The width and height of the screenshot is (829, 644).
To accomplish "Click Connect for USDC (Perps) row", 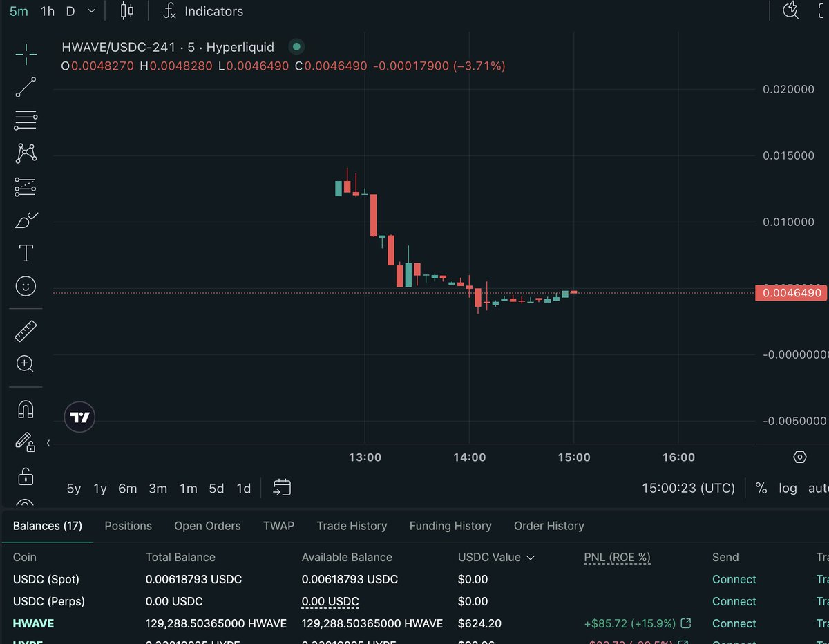I will tap(734, 601).
